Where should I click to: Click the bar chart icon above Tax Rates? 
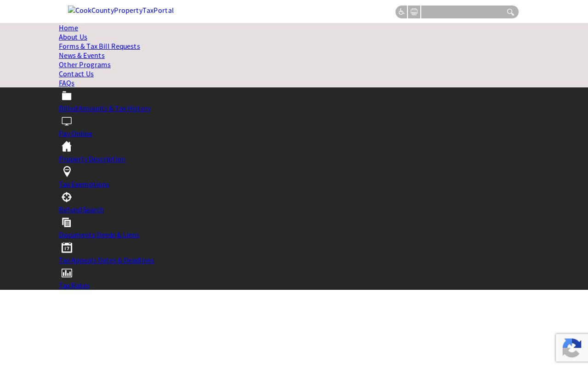click(x=67, y=273)
